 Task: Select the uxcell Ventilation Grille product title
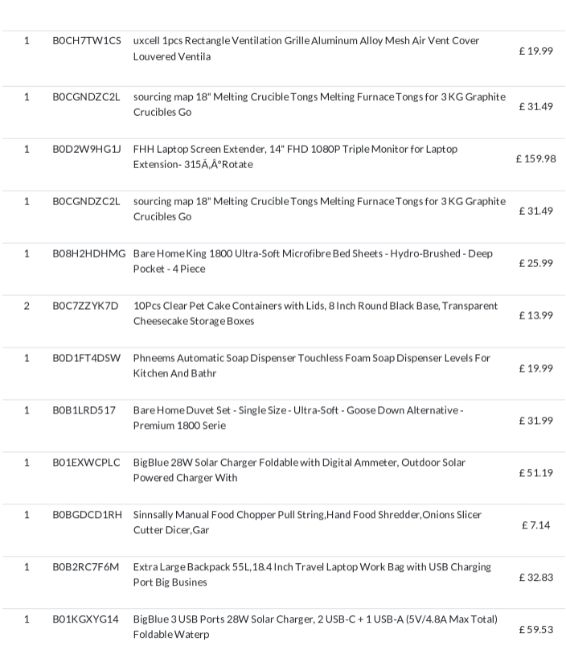pos(306,49)
